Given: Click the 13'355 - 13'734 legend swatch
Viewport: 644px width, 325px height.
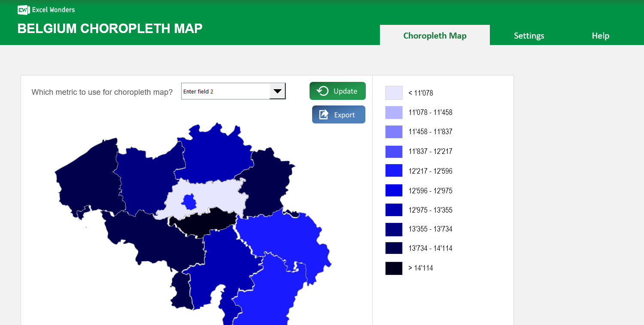Looking at the screenshot, I should pyautogui.click(x=394, y=229).
